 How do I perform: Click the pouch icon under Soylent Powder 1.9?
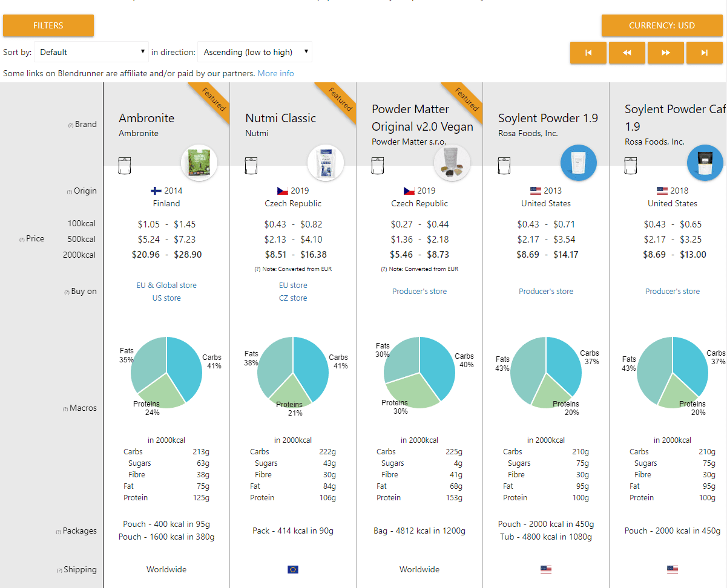pyautogui.click(x=504, y=165)
